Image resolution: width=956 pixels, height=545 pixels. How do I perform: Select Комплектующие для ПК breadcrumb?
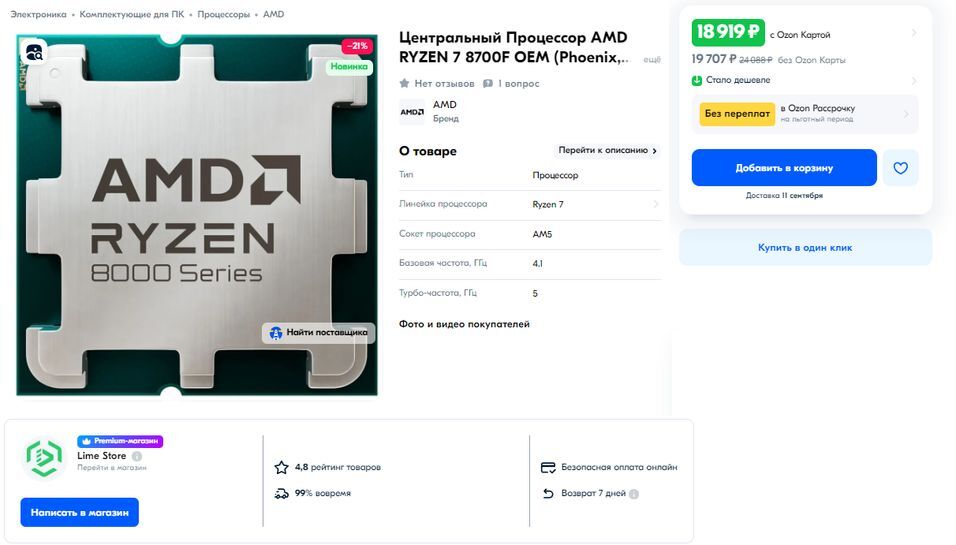tap(132, 14)
